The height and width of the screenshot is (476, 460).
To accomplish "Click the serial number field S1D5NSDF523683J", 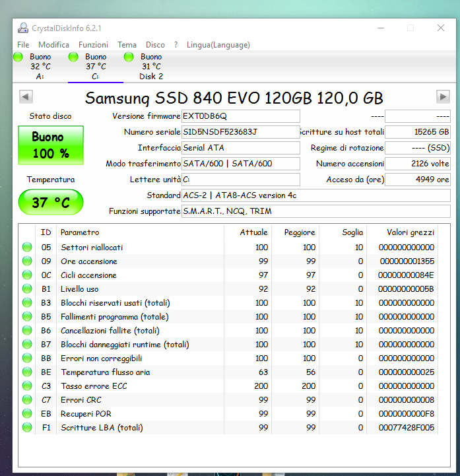I will [x=241, y=132].
